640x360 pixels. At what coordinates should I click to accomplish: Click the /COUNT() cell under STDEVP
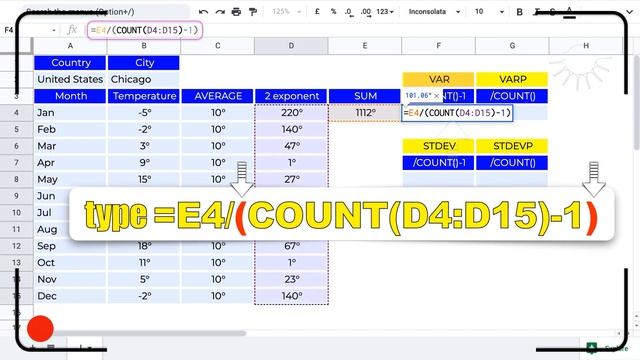tap(512, 162)
